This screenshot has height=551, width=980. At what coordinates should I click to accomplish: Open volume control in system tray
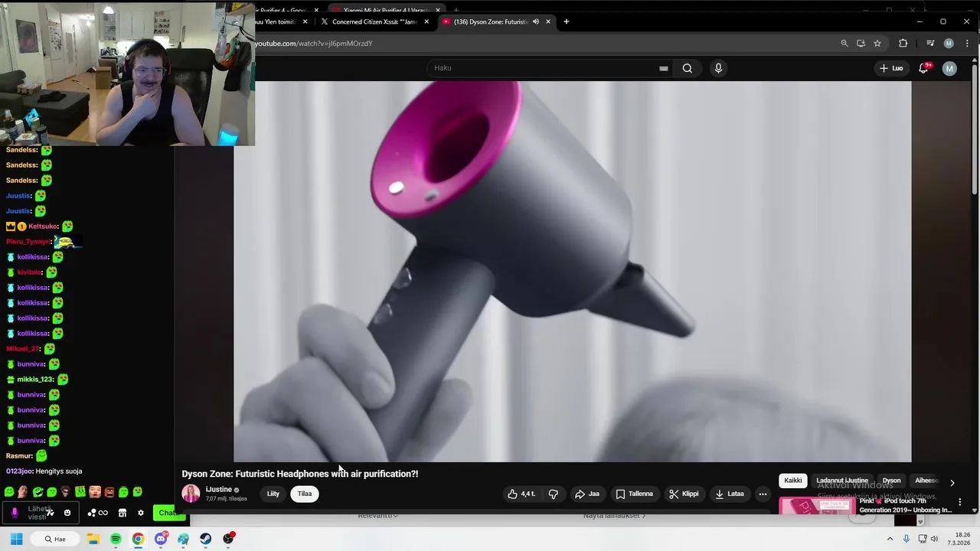pos(934,539)
